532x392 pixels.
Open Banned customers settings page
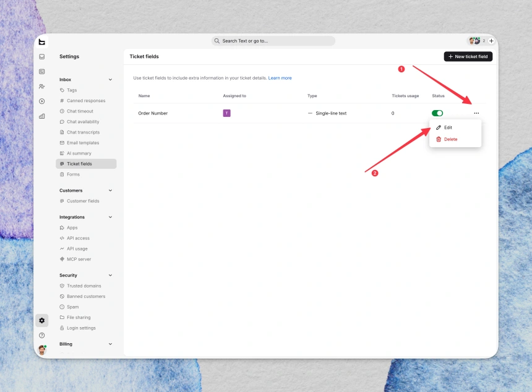pyautogui.click(x=86, y=296)
